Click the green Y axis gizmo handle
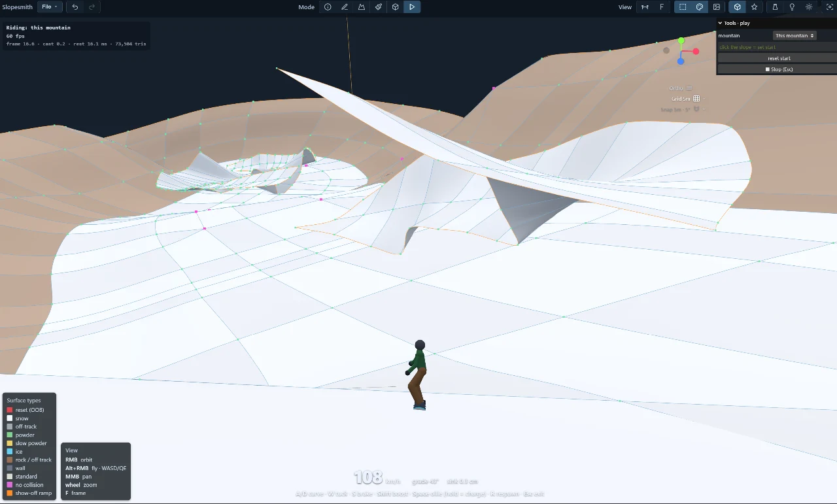 pyautogui.click(x=681, y=41)
